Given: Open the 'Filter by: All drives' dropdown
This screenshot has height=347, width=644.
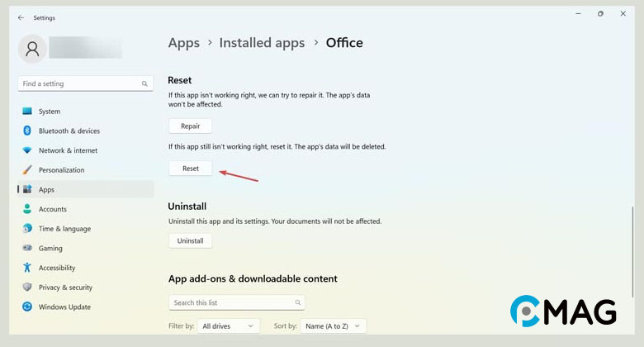Looking at the screenshot, I should pyautogui.click(x=229, y=326).
